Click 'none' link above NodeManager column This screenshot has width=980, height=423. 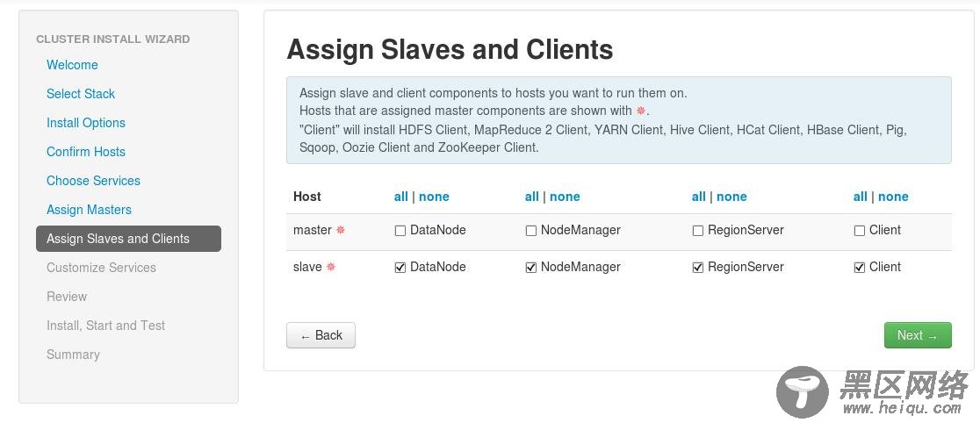(x=565, y=197)
